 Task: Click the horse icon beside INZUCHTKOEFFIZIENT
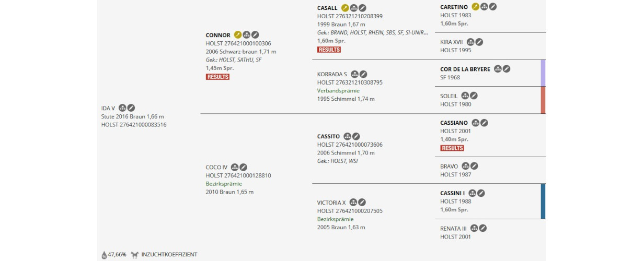click(x=135, y=255)
